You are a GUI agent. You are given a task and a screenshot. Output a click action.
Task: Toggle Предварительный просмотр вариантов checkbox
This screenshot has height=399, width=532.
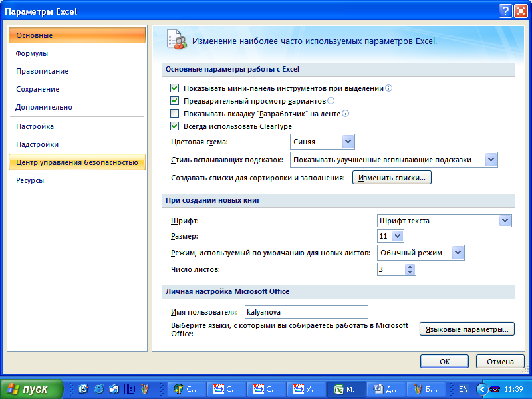[174, 101]
